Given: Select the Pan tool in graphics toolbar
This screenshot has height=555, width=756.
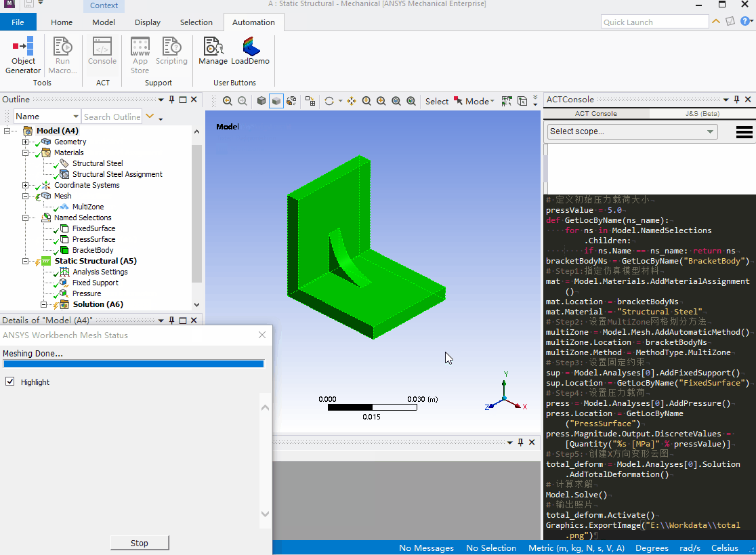Looking at the screenshot, I should point(352,101).
